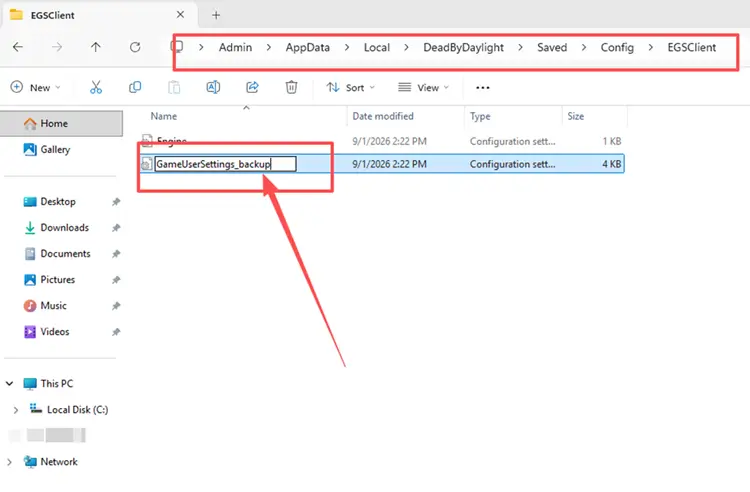Open Pictures quick access folder

57,280
